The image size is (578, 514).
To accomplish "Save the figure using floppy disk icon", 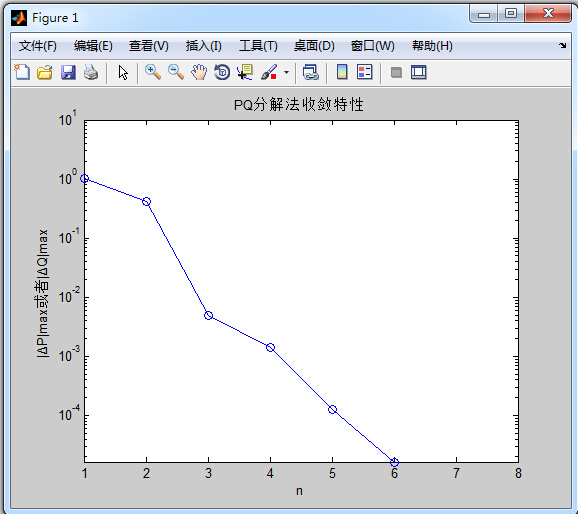I will point(68,72).
